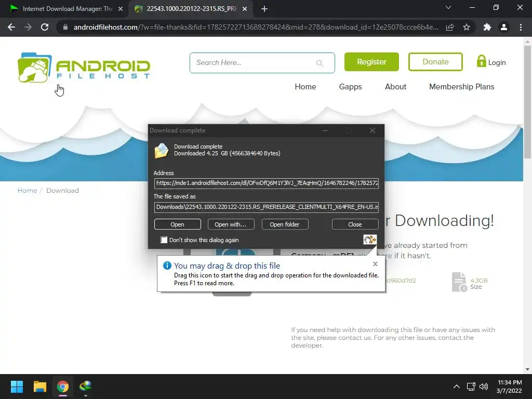Image resolution: width=532 pixels, height=399 pixels.
Task: Go forward in Chrome browser
Action: coord(28,27)
